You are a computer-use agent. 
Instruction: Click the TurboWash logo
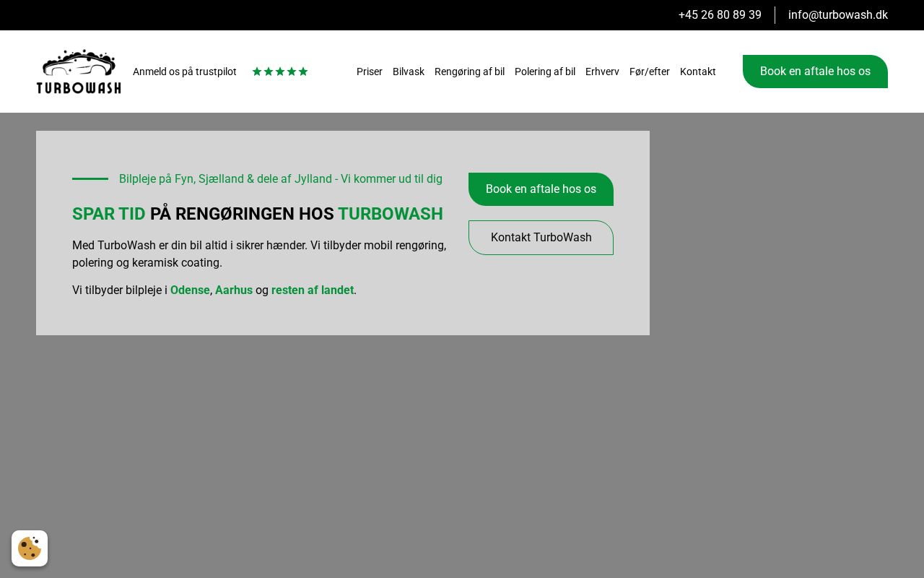point(79,72)
